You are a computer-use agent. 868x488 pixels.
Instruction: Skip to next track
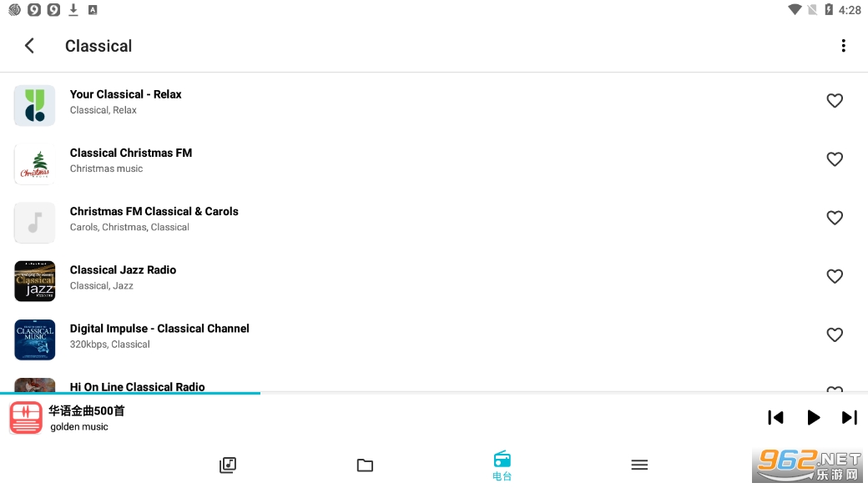[x=849, y=418]
